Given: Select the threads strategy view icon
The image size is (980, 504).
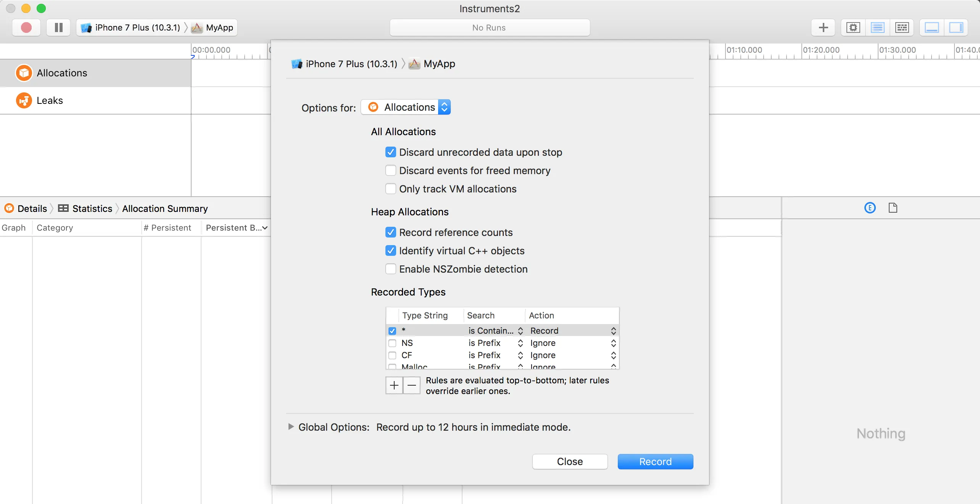Looking at the screenshot, I should (902, 27).
